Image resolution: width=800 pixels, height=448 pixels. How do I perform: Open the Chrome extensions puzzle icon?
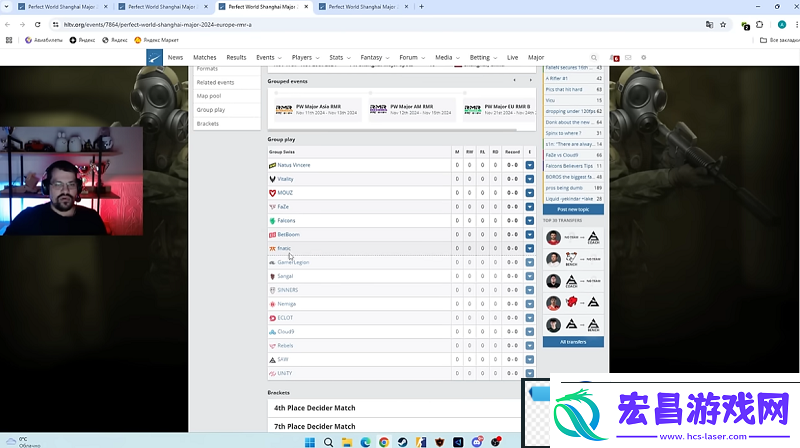click(760, 24)
